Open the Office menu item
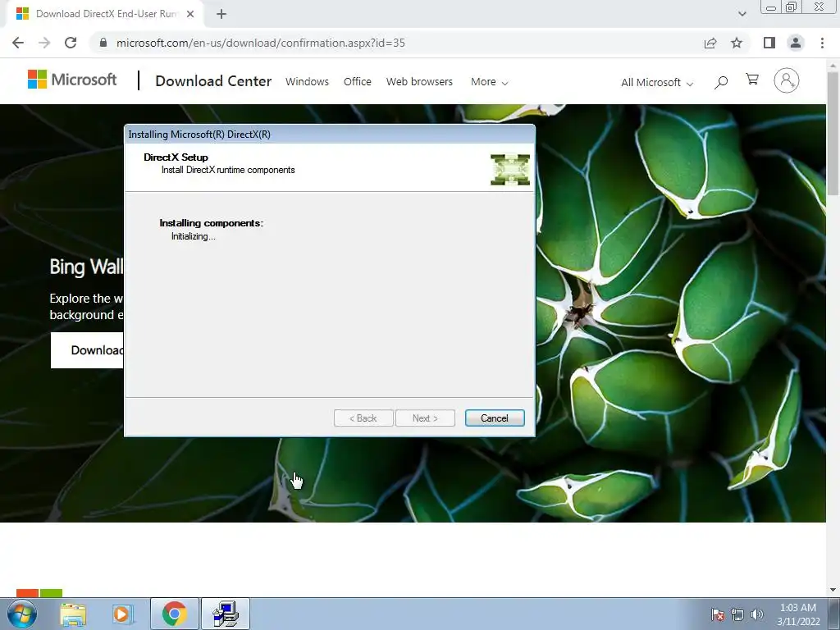Screen dimensions: 840x630 pos(358,81)
